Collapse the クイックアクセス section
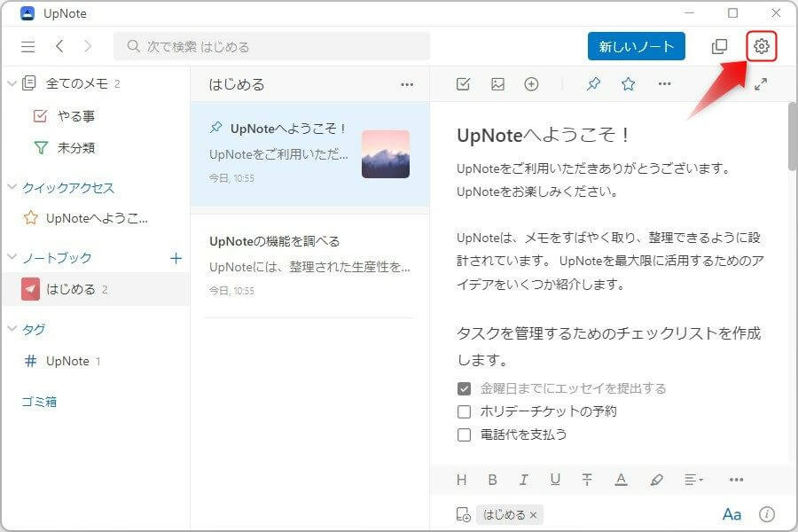The height and width of the screenshot is (532, 798). coord(12,187)
